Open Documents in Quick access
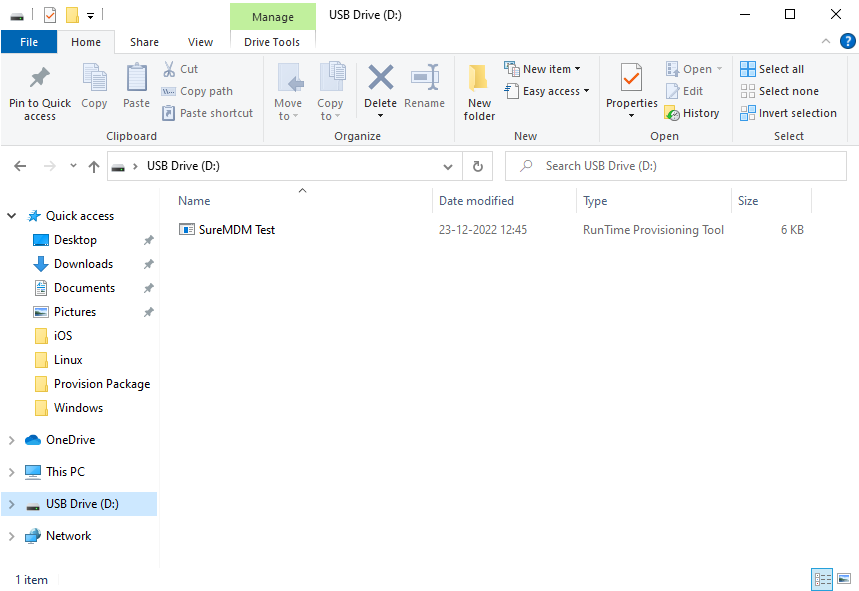This screenshot has width=859, height=591. pyautogui.click(x=84, y=288)
